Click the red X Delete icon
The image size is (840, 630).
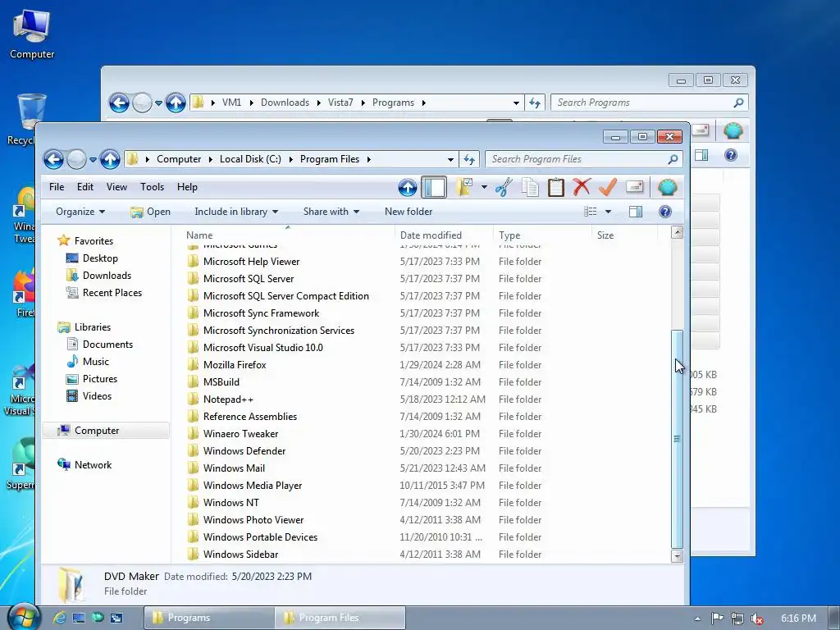(x=582, y=187)
